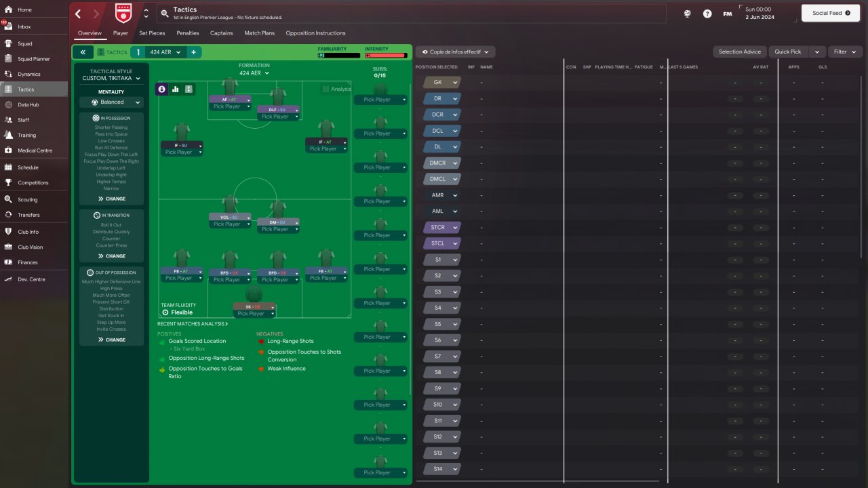Image resolution: width=868 pixels, height=488 pixels.
Task: Click the Familiarity progress bar
Action: (338, 56)
